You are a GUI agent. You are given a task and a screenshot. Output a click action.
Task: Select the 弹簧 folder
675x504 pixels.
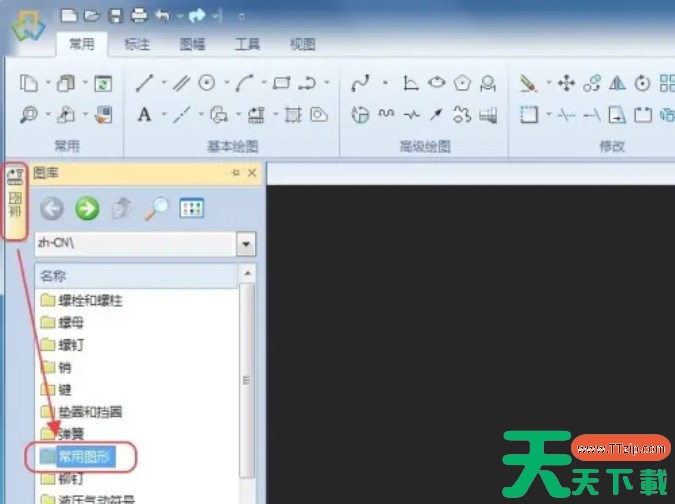(62, 433)
